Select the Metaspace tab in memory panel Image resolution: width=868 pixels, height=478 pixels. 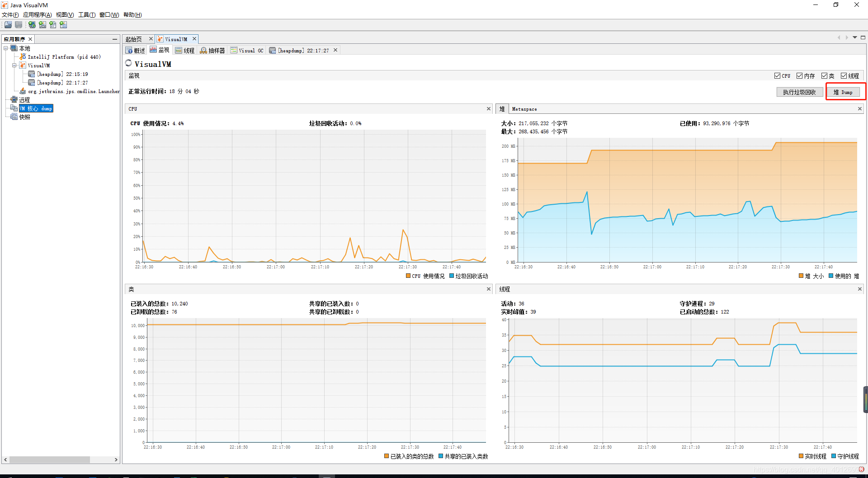tap(524, 109)
